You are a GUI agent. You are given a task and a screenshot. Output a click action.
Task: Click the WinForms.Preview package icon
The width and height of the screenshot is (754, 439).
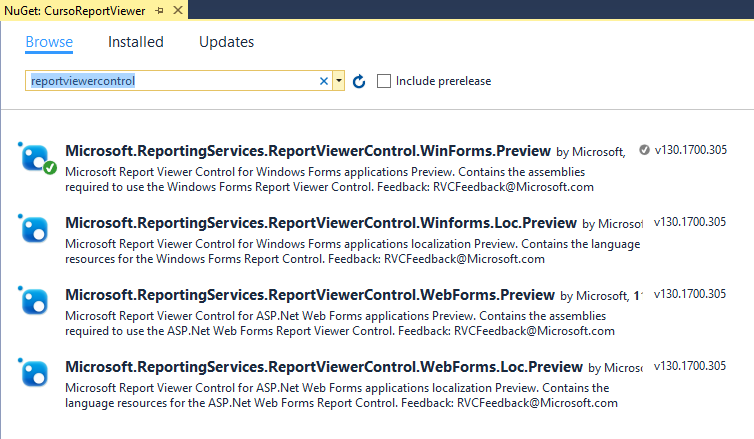coord(36,157)
